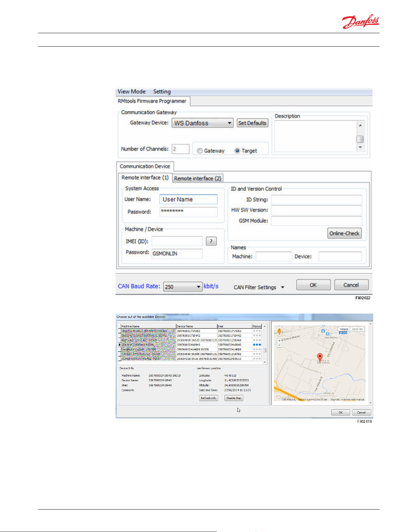The height and width of the screenshot is (532, 399).
Task: Click Segnala un errore nella mappa link
Action: tap(347, 400)
